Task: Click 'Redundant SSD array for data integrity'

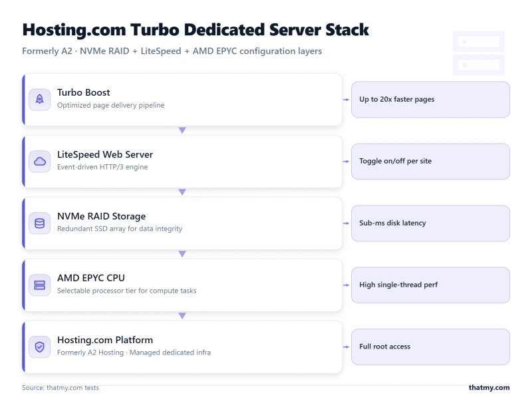Action: (120, 229)
